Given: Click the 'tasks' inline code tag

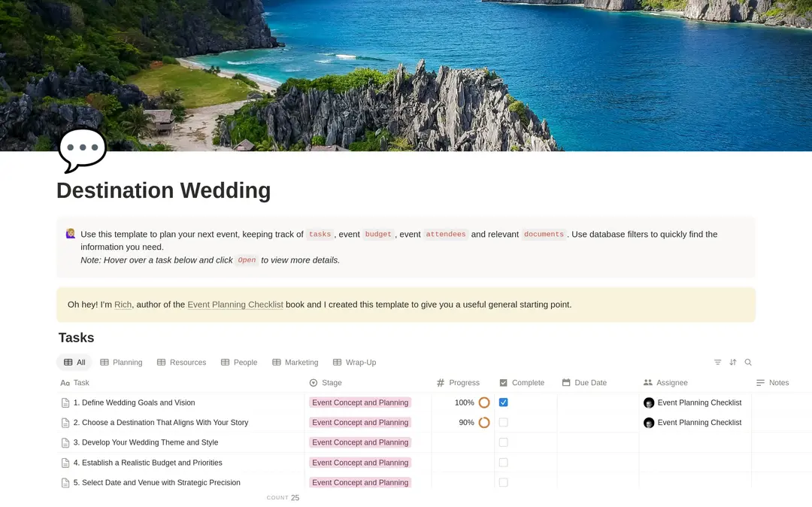Looking at the screenshot, I should (x=320, y=234).
